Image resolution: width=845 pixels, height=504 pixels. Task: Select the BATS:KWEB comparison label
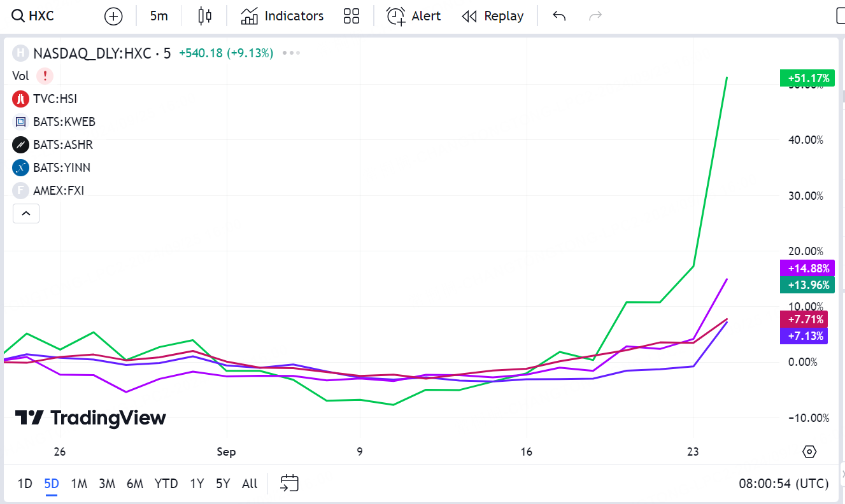pos(64,122)
